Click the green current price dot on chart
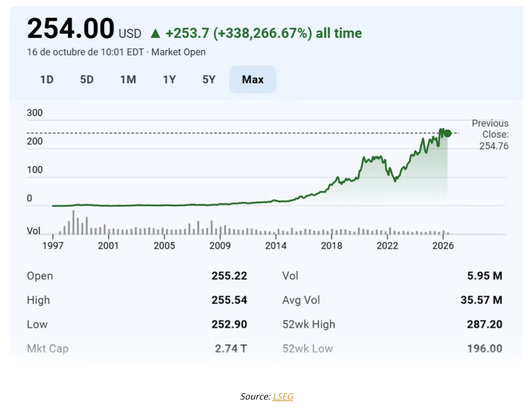532x412 pixels. 448,133
